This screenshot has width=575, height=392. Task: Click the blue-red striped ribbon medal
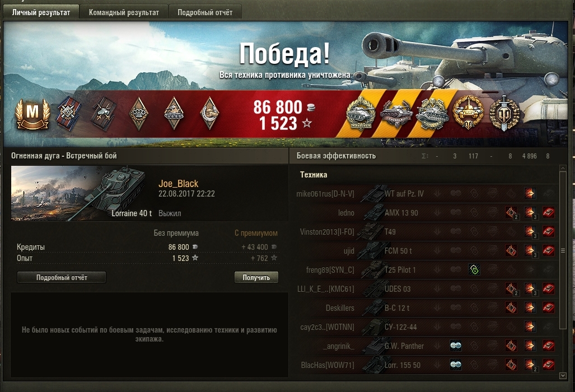(x=68, y=114)
